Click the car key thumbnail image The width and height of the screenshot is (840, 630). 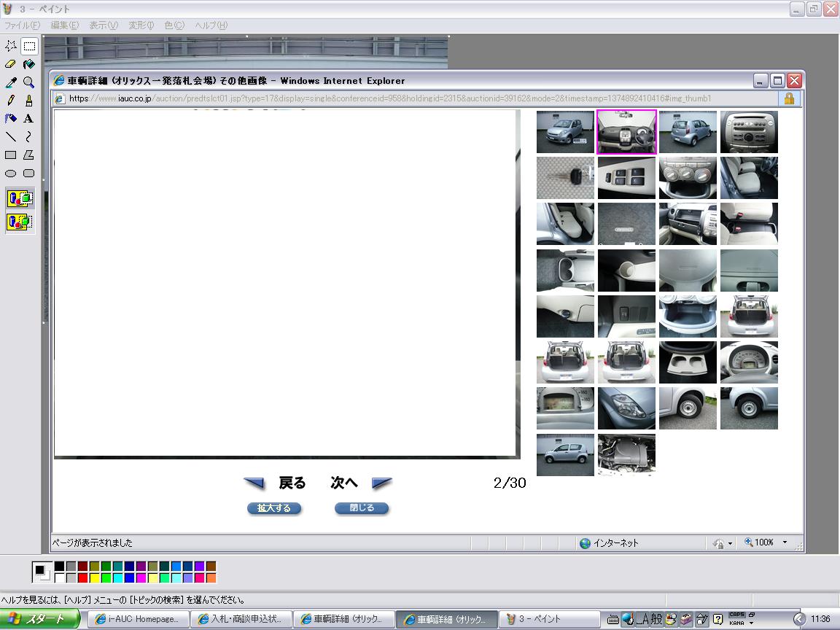click(x=565, y=178)
